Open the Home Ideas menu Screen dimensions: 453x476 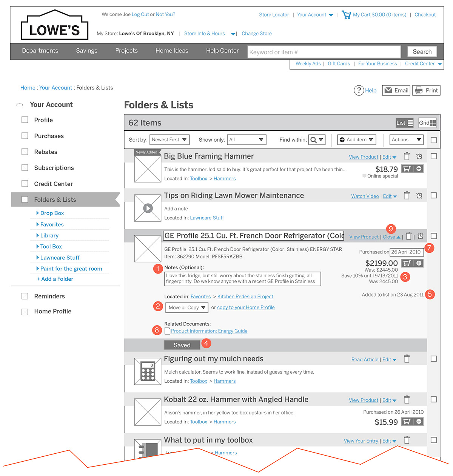click(172, 51)
